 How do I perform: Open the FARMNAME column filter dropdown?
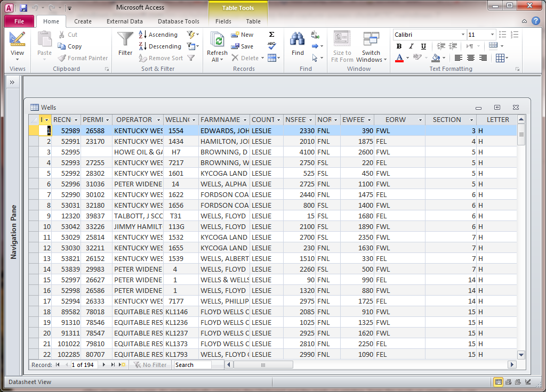coord(245,120)
